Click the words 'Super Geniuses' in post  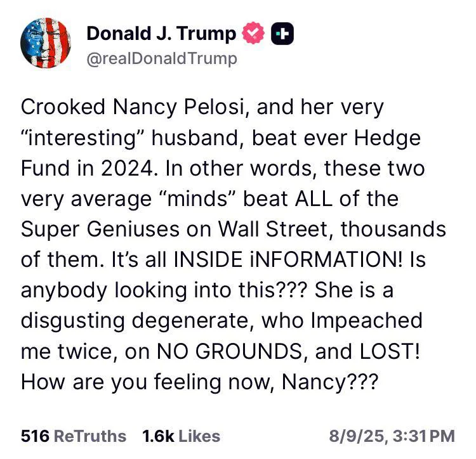[x=100, y=229]
